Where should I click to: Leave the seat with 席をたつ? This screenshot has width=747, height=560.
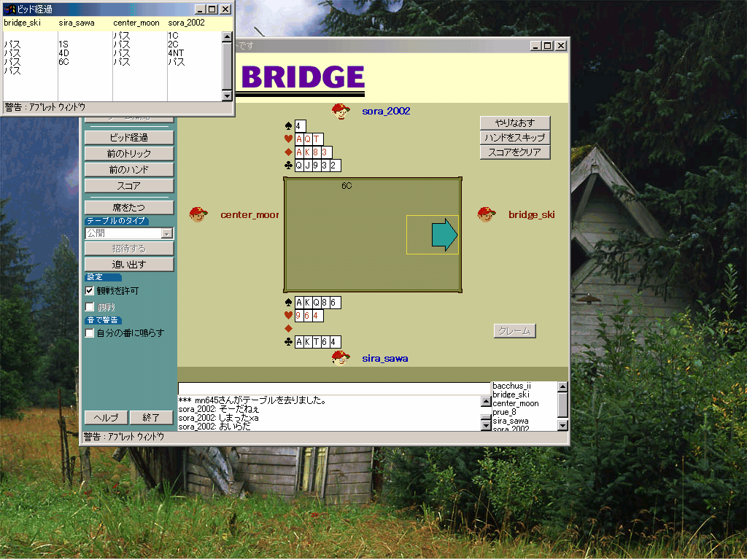tap(129, 208)
